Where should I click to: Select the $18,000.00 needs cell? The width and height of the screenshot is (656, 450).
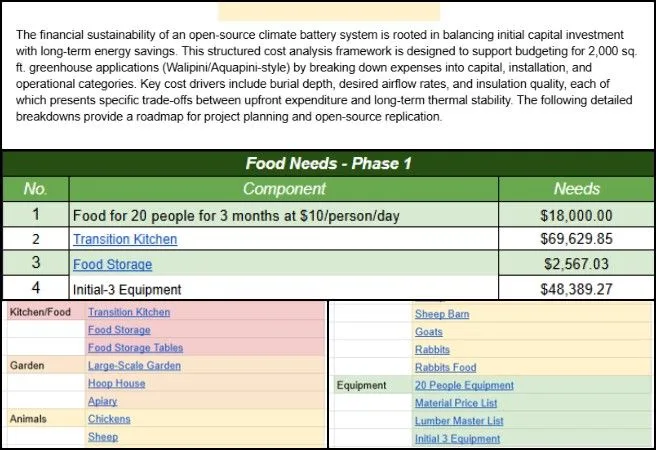[x=576, y=214]
